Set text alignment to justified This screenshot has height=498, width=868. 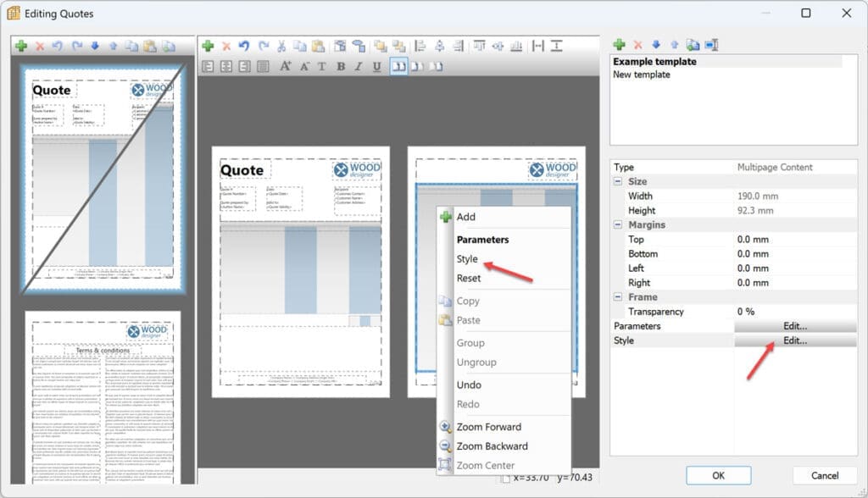(x=263, y=66)
